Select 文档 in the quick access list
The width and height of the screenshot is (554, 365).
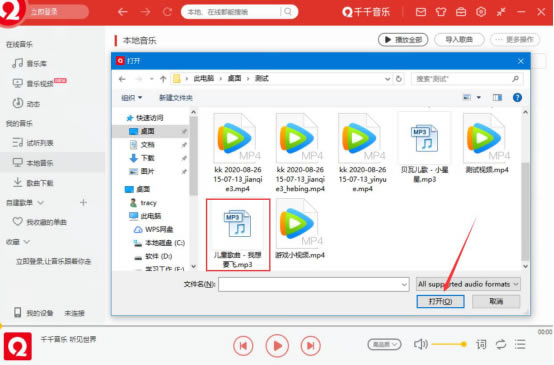(x=142, y=145)
